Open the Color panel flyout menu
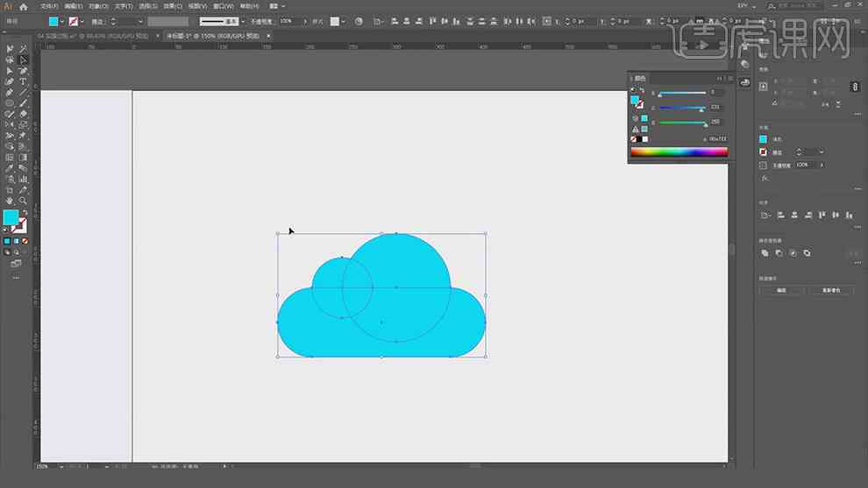 730,79
